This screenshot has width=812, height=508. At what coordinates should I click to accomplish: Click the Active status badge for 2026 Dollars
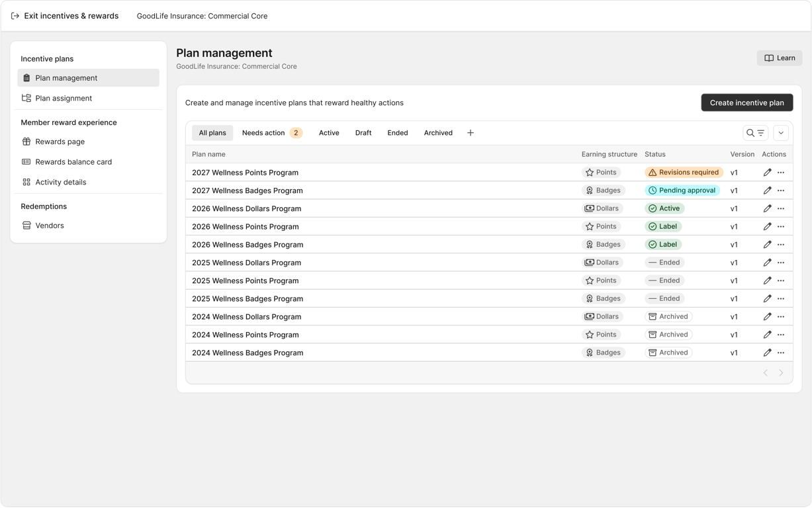point(664,208)
